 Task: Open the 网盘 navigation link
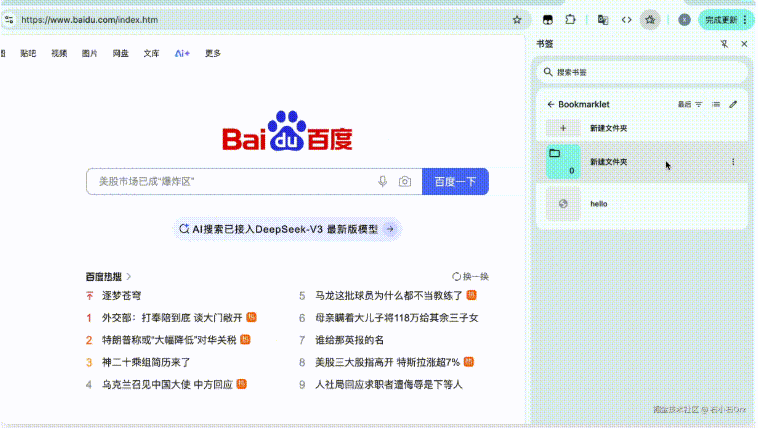[x=120, y=54]
